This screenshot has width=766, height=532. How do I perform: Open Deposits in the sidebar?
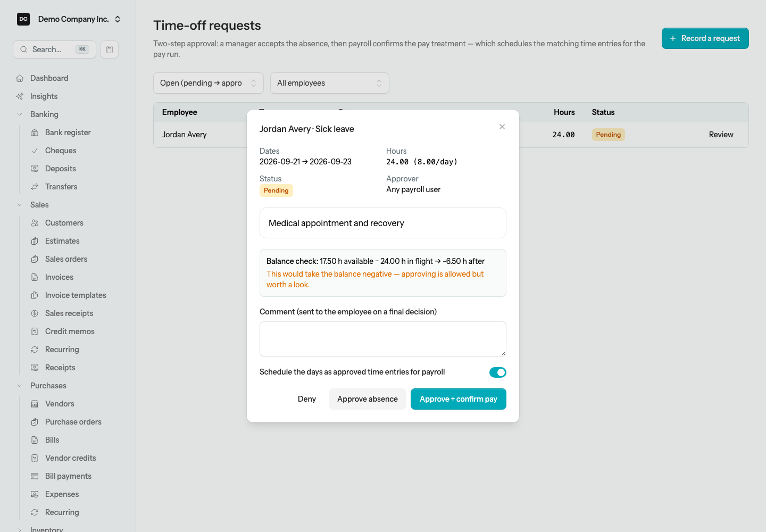click(61, 169)
